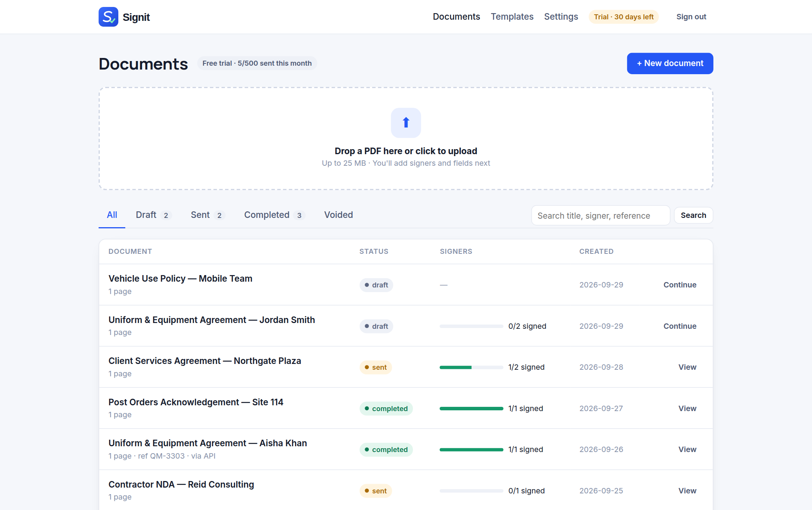Click the draft badge on Jordan Smith agreement
The width and height of the screenshot is (812, 510).
pyautogui.click(x=376, y=326)
